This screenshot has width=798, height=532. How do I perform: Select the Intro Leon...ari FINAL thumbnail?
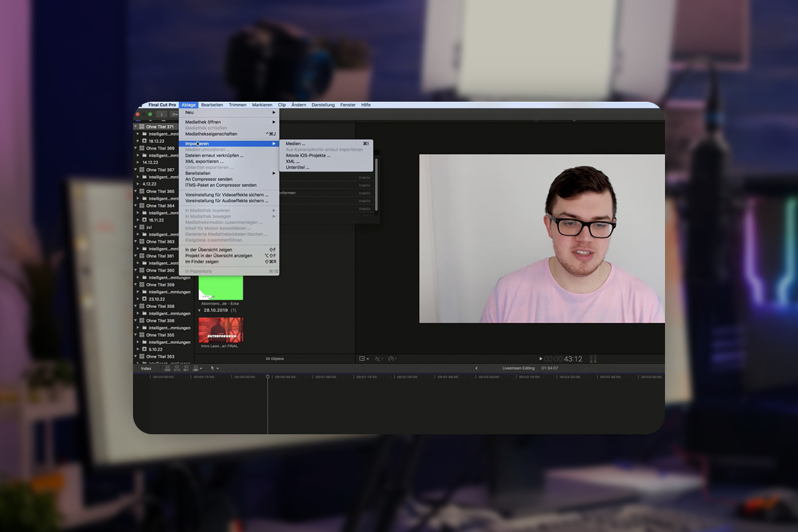pos(221,330)
